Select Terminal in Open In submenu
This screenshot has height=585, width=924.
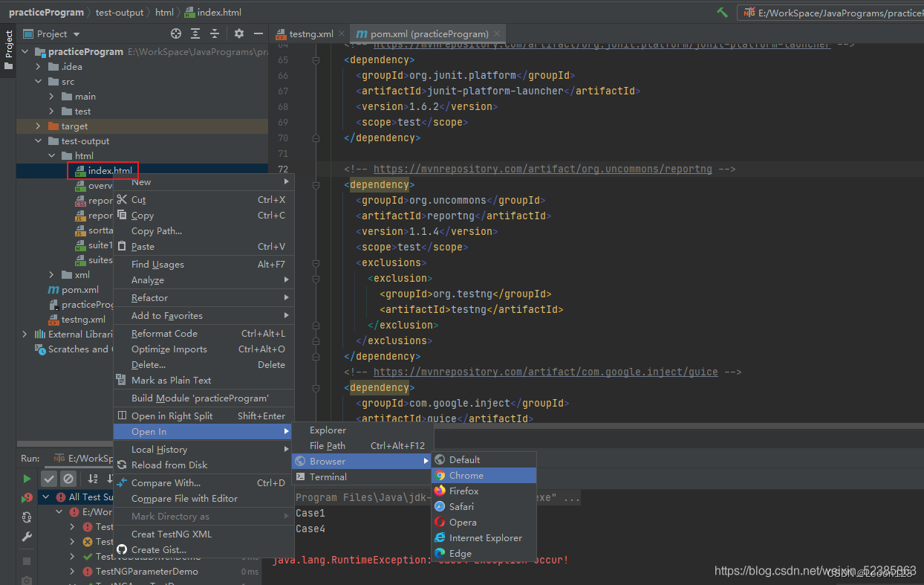[362, 477]
